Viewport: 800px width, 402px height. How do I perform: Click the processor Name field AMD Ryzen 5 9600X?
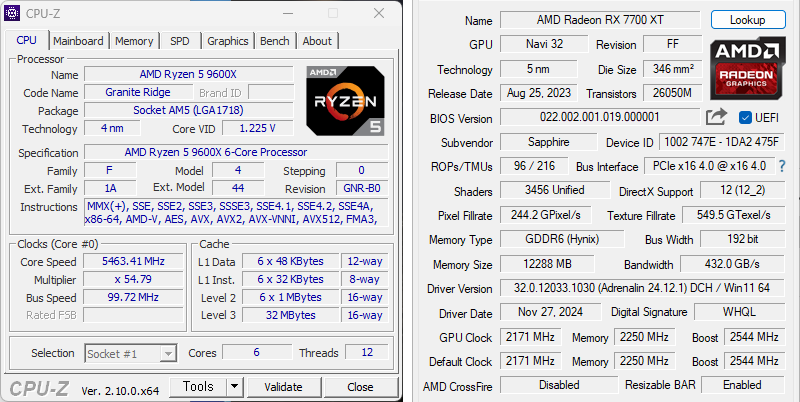pyautogui.click(x=188, y=74)
